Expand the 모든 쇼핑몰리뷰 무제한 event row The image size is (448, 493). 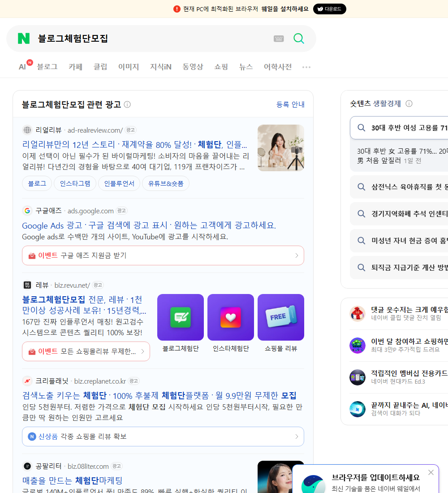86,351
